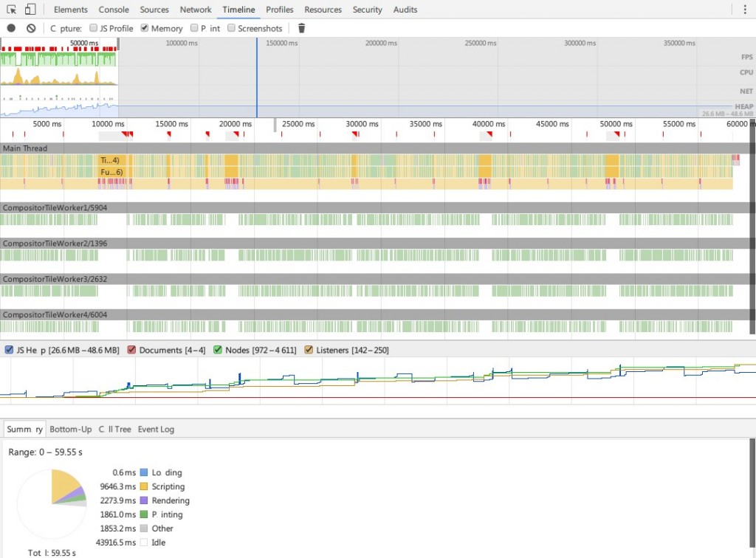Viewport: 756px width, 558px height.
Task: Click the FPS label in the overview
Action: tap(746, 56)
